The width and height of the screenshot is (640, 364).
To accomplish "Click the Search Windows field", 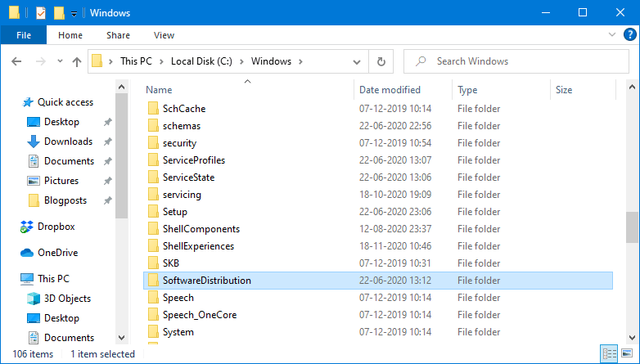I will [516, 61].
